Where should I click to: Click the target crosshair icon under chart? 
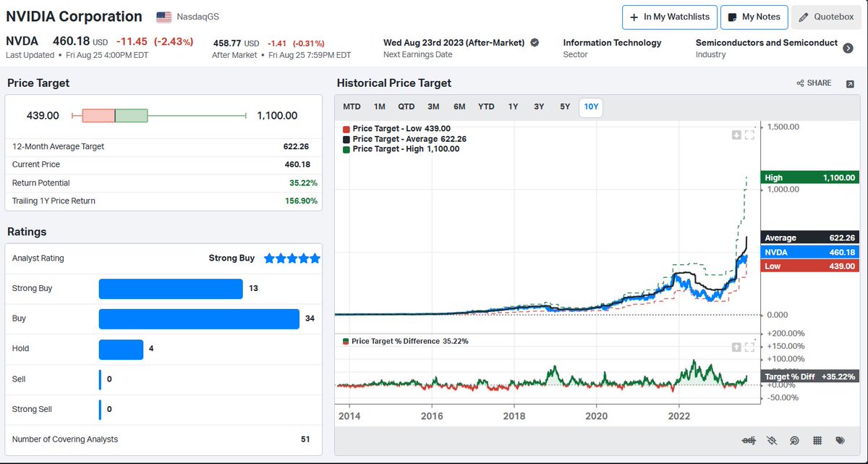click(794, 440)
